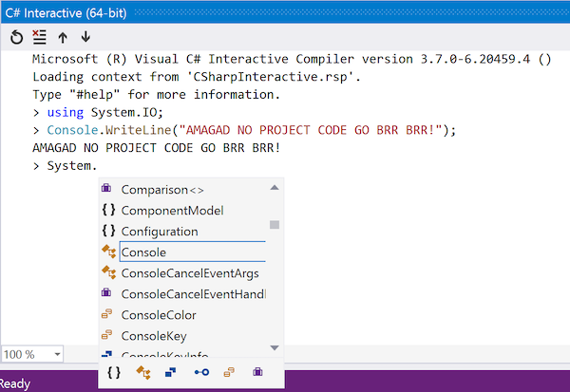Image resolution: width=570 pixels, height=392 pixels.
Task: Click the completion list scroll down arrow
Action: pyautogui.click(x=275, y=348)
